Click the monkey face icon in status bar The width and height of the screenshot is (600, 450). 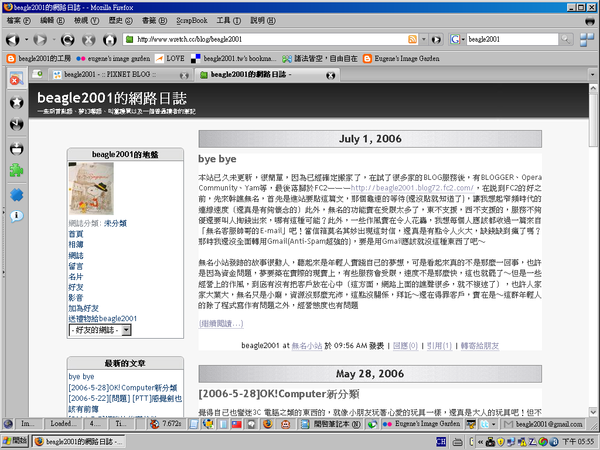[285, 424]
